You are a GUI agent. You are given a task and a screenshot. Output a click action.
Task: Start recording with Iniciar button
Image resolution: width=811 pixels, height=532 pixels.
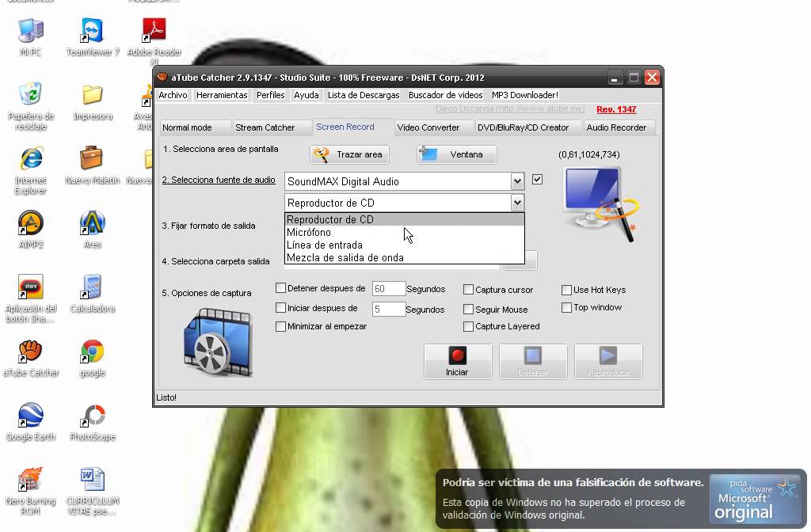(457, 361)
